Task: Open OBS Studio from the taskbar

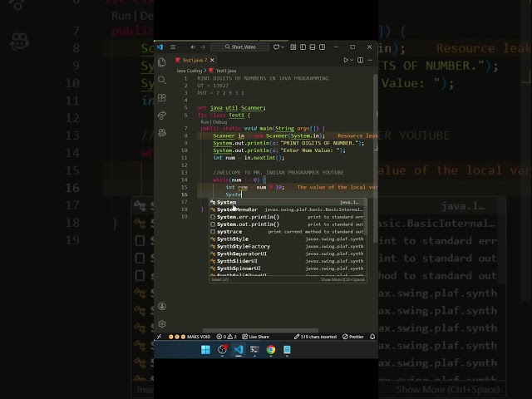Action: coord(222,349)
